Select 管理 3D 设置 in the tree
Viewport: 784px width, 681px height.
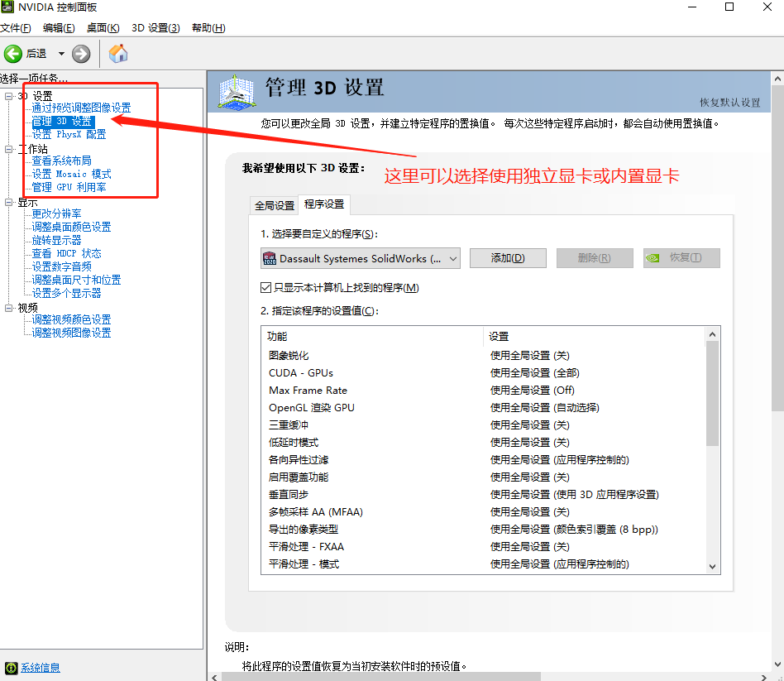coord(63,121)
